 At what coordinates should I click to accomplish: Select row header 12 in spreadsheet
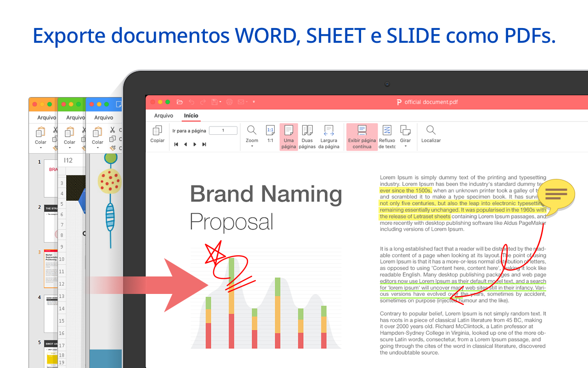[x=62, y=284]
